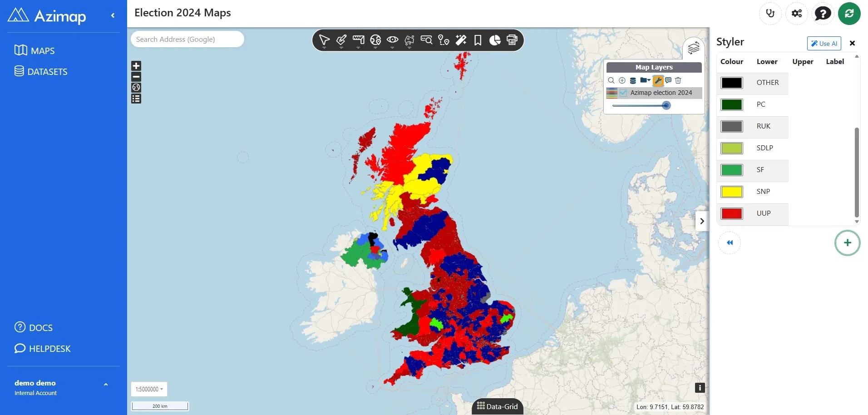This screenshot has height=415, width=868.
Task: Open layer styler wrench icon
Action: point(658,80)
